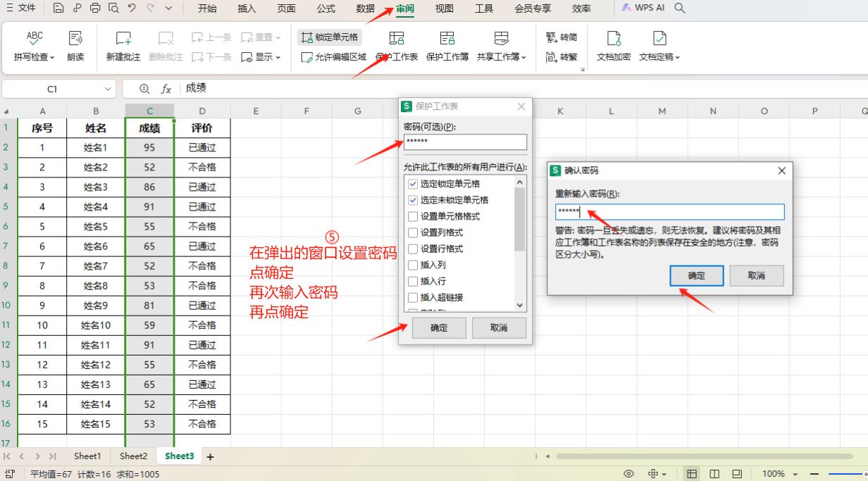This screenshot has height=481, width=868.
Task: Click the Save icon in quick access toolbar
Action: 58,8
